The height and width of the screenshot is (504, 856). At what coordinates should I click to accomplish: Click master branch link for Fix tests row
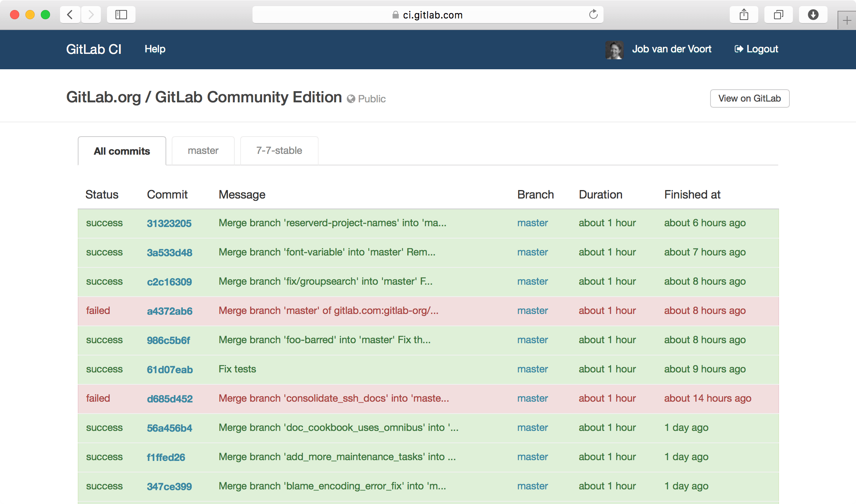[x=532, y=369]
